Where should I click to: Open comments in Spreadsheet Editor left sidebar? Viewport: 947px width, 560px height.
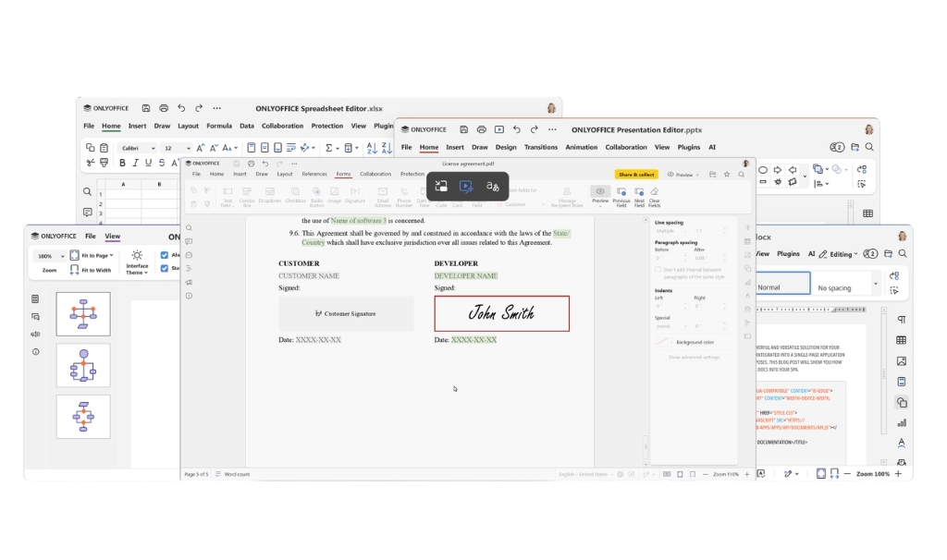pyautogui.click(x=87, y=213)
